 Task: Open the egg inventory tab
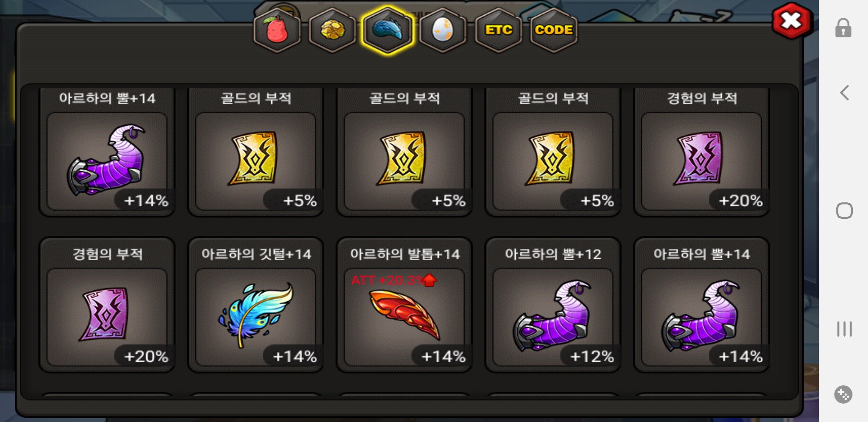click(x=443, y=30)
